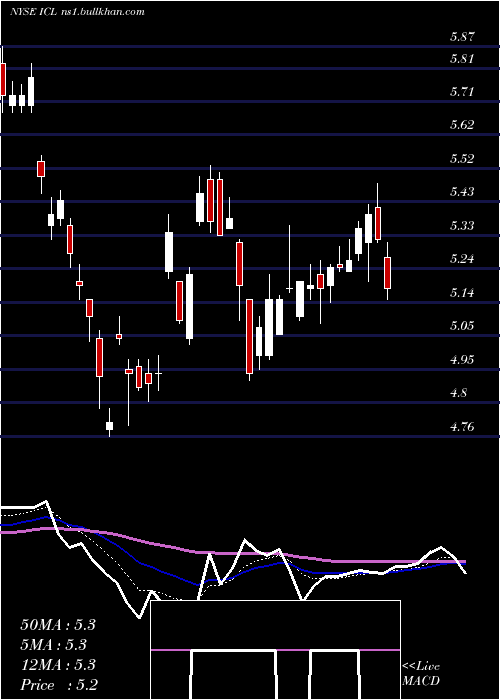Select the 5.81 price level label

tap(462, 58)
